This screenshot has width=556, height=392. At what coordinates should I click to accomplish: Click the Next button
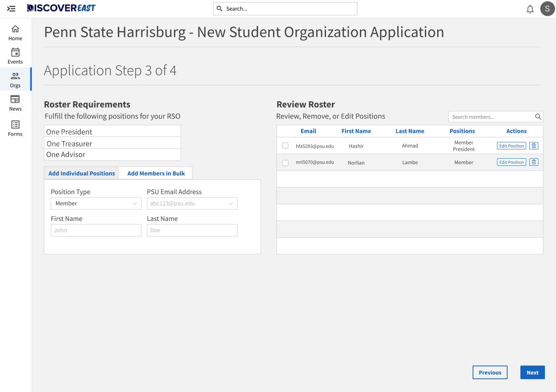pyautogui.click(x=532, y=372)
